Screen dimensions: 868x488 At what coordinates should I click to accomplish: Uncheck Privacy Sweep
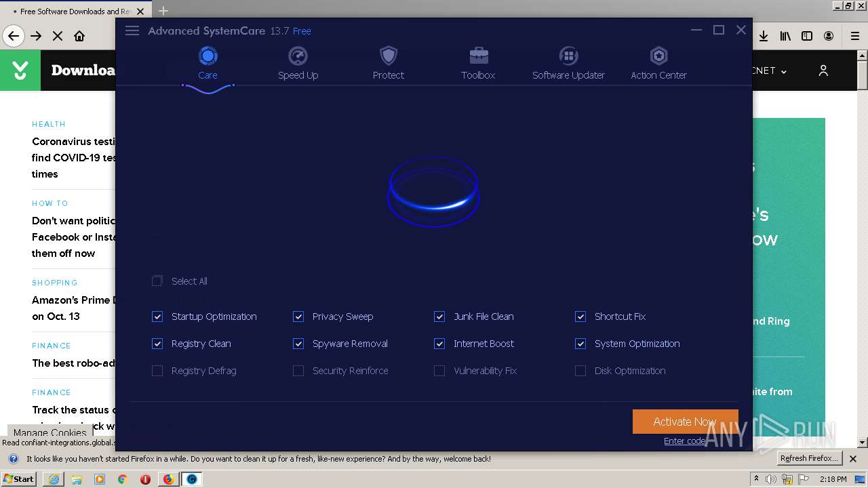298,317
